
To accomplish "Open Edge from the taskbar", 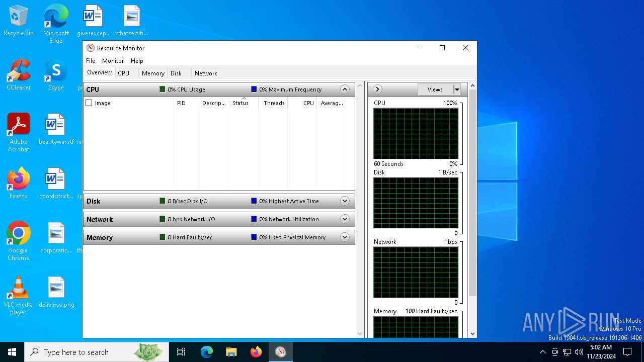I will click(207, 352).
